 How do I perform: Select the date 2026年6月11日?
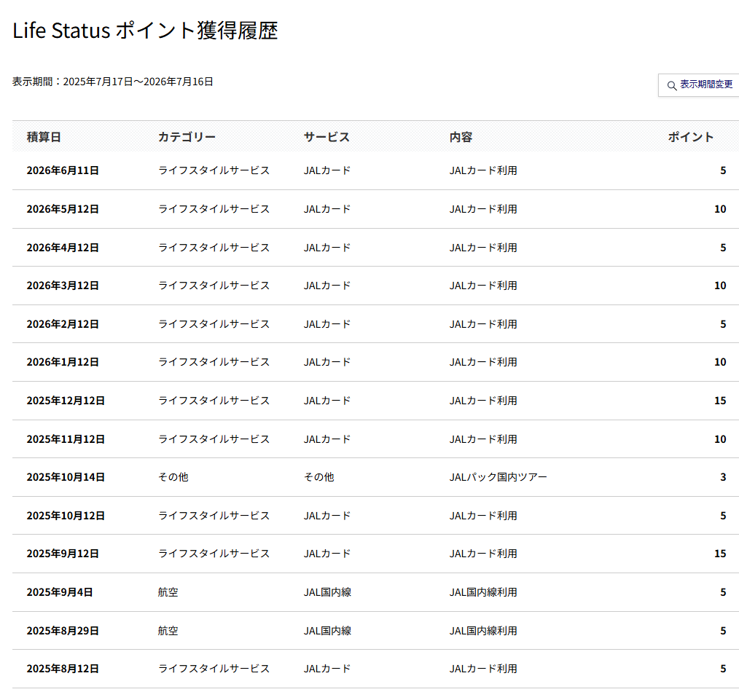63,170
